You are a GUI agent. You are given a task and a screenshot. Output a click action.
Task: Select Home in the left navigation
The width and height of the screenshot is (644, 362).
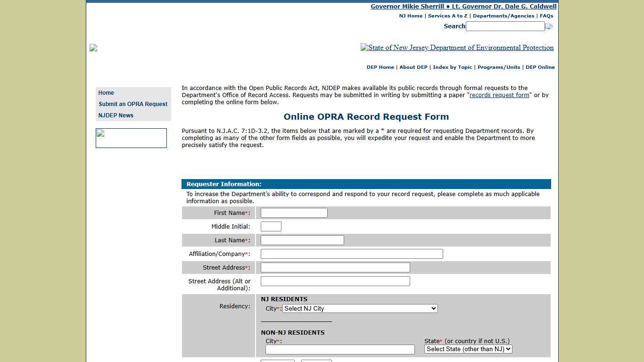click(x=106, y=92)
